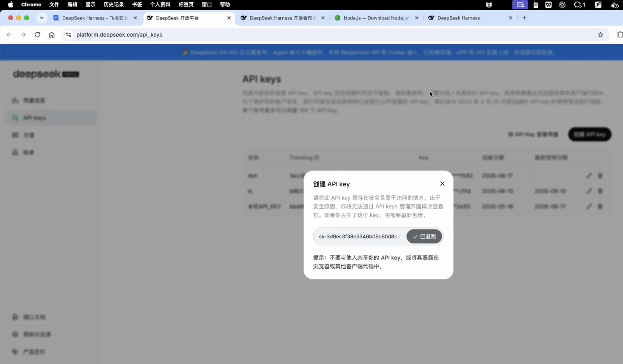Switch to Node.js — Download Node.js tab
The height and width of the screenshot is (364, 623).
point(376,18)
